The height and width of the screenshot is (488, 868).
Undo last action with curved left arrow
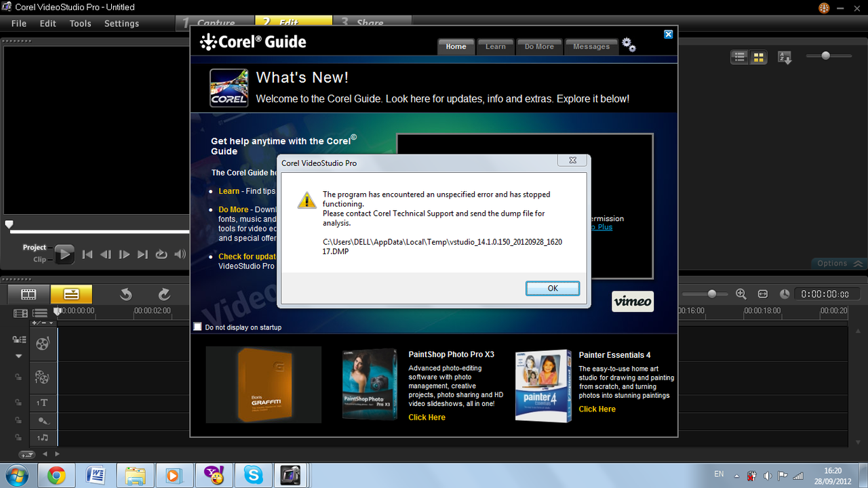tap(125, 294)
